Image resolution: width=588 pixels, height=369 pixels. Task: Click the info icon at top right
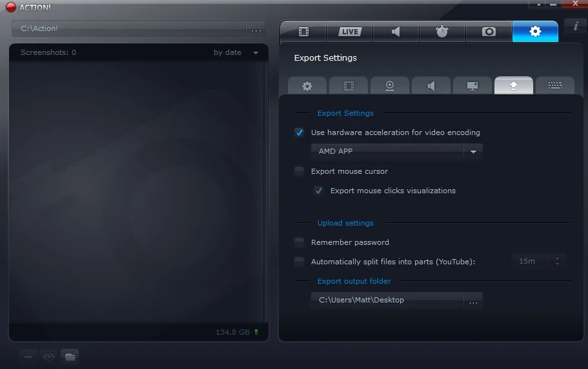[576, 26]
